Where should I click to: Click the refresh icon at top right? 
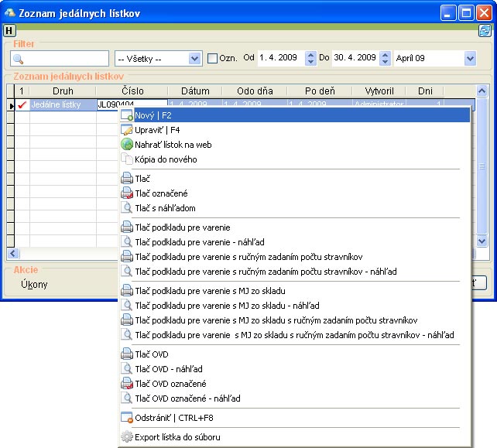[485, 30]
